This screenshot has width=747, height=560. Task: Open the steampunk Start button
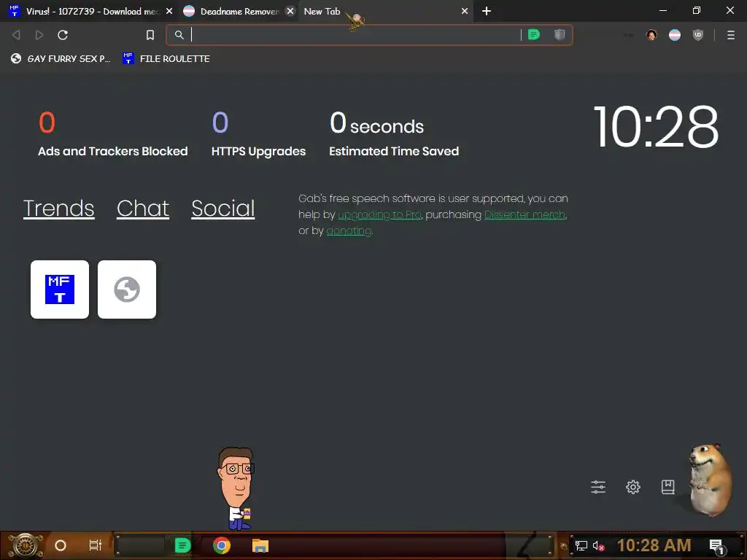point(26,545)
